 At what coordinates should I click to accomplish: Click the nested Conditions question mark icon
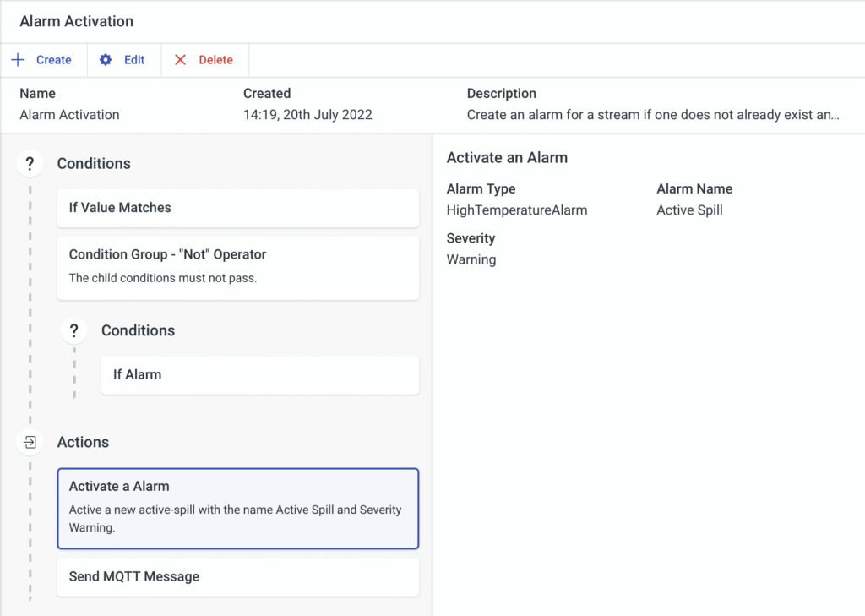point(74,330)
